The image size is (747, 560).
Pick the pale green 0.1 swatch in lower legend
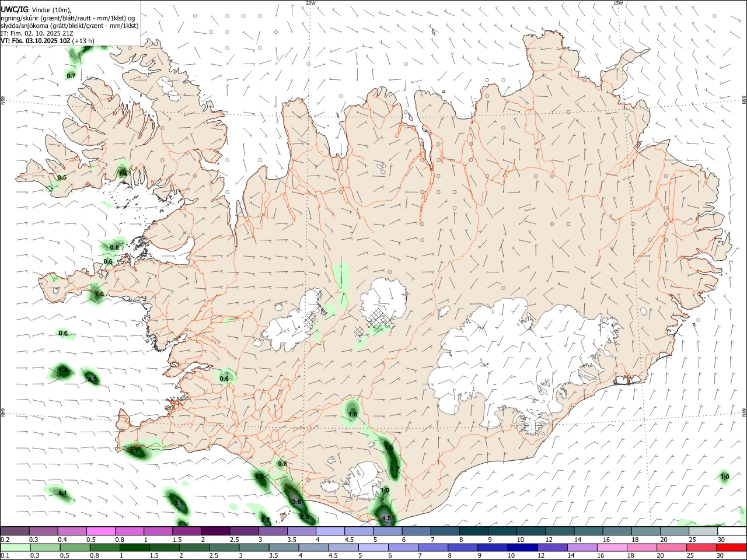point(15,548)
